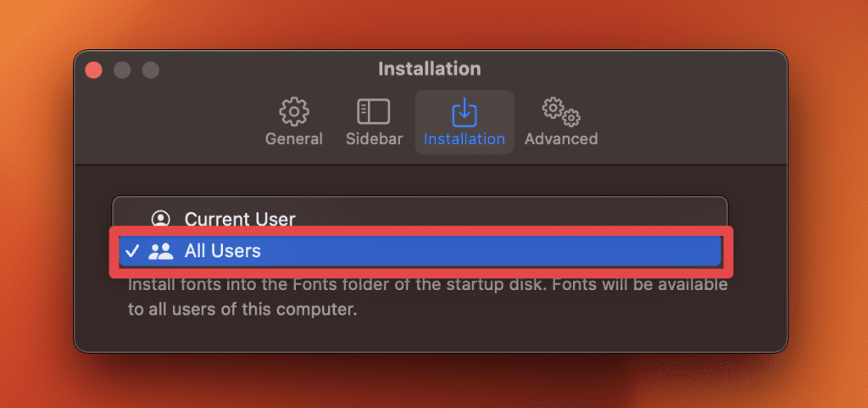Viewport: 868px width, 408px height.
Task: Choose Current User from the dropdown list
Action: click(240, 220)
